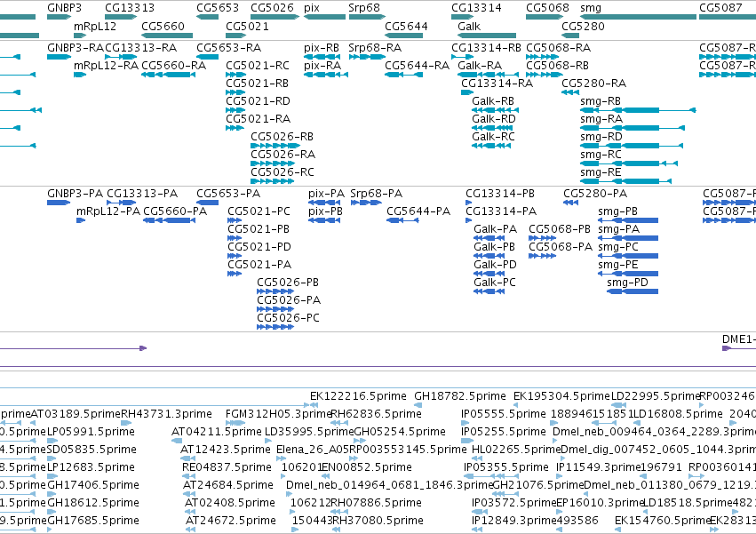
Task: Click the CG5021-PC protein label
Action: [259, 211]
